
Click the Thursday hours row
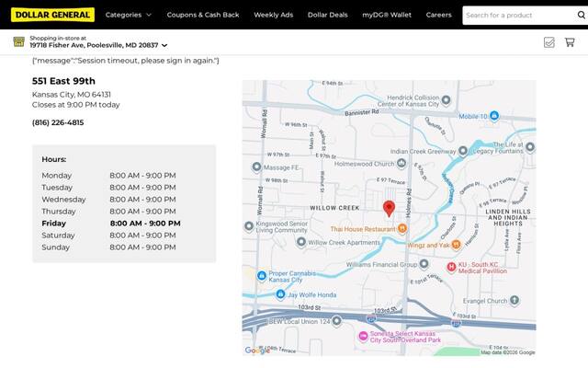click(108, 212)
